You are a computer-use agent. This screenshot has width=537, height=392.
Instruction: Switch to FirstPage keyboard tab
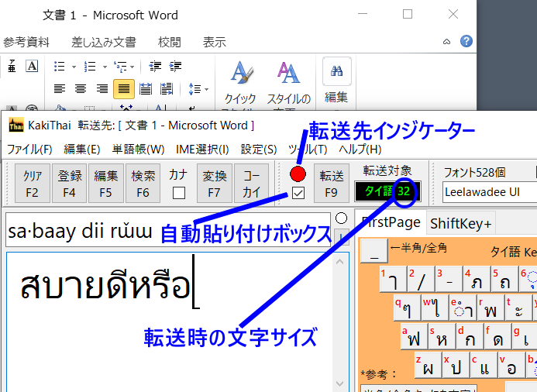pyautogui.click(x=391, y=222)
